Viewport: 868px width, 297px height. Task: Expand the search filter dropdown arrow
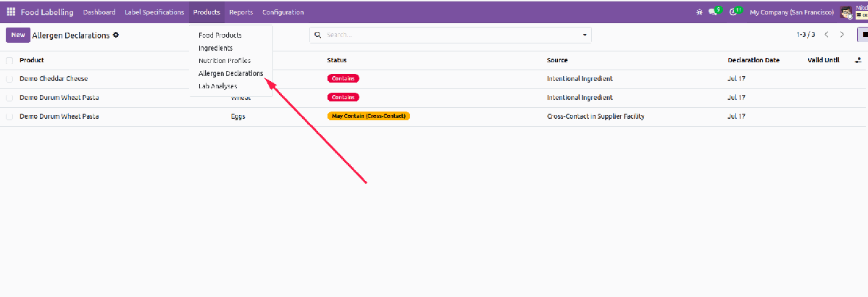[x=585, y=35]
